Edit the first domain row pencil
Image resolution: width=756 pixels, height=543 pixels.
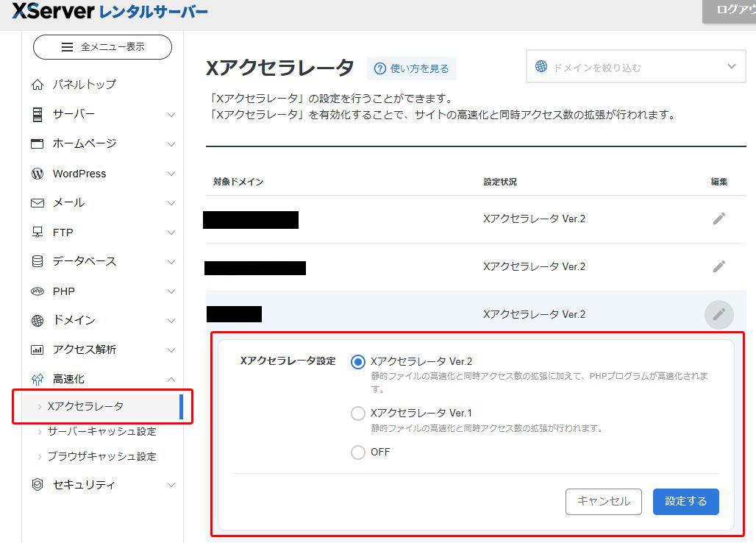point(719,219)
